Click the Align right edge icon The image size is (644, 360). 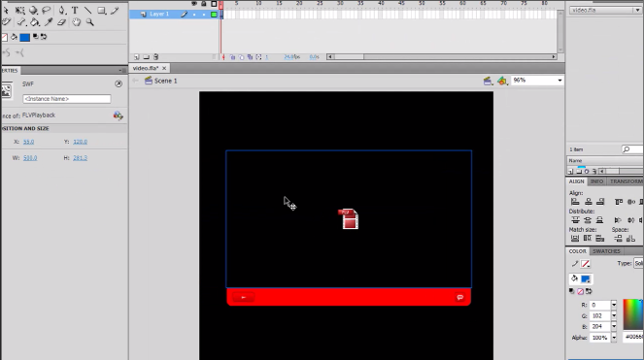point(600,202)
